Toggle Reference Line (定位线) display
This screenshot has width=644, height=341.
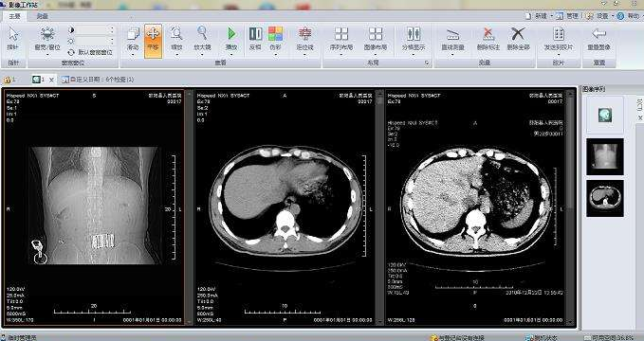[304, 40]
